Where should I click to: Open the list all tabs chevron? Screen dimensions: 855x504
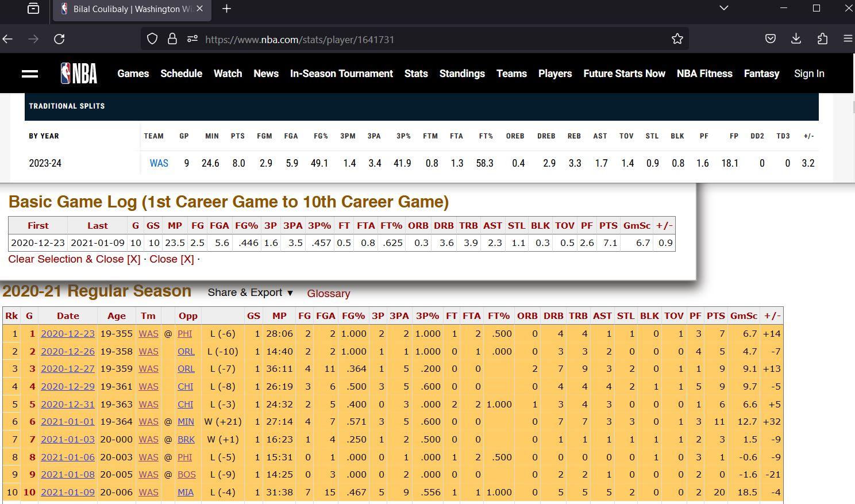[x=724, y=8]
